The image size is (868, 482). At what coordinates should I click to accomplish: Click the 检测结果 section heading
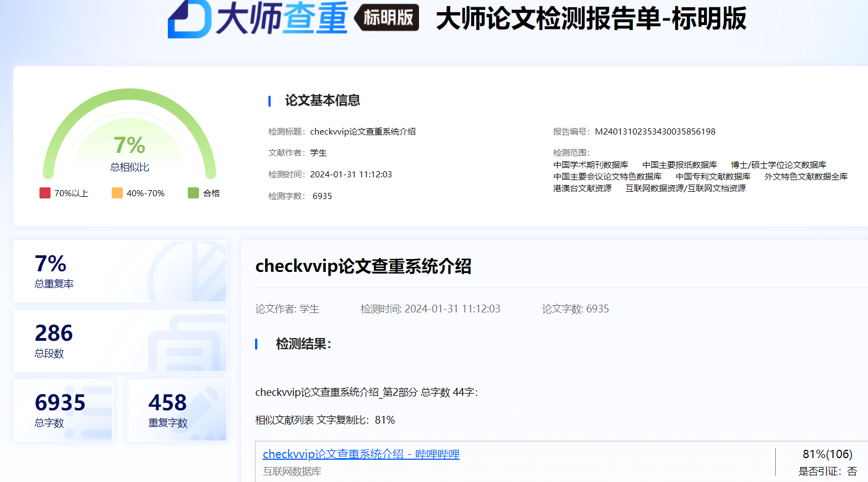pos(303,344)
